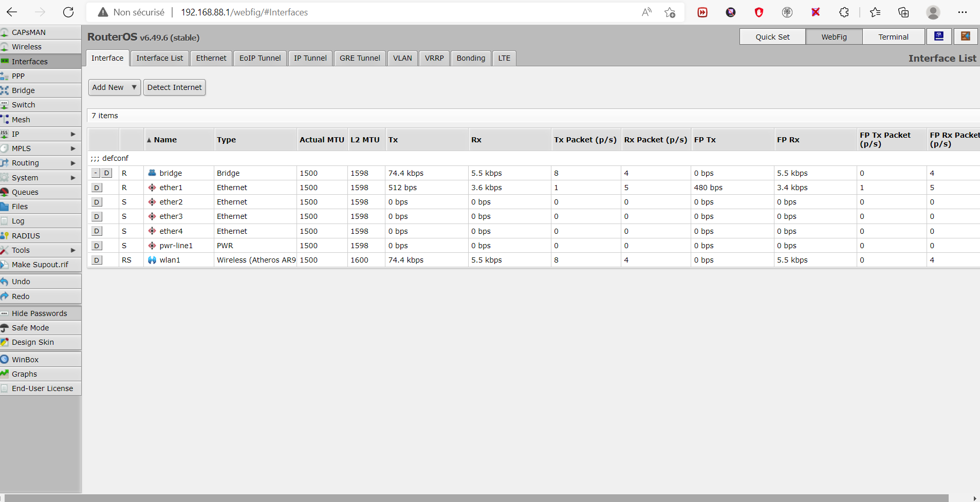Disable ether2 using its D button
Image resolution: width=980 pixels, height=502 pixels.
pos(97,202)
